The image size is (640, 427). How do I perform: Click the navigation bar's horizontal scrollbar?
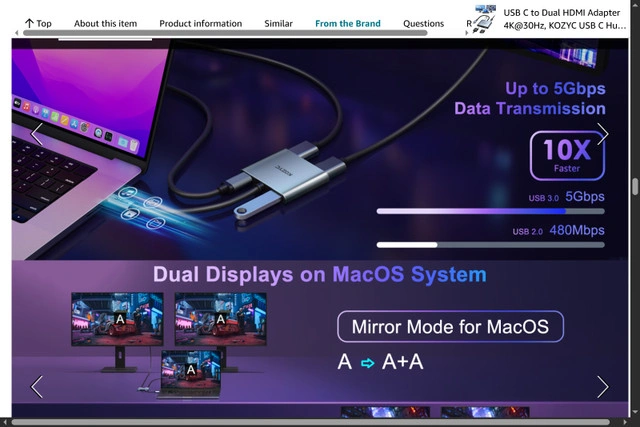240,33
